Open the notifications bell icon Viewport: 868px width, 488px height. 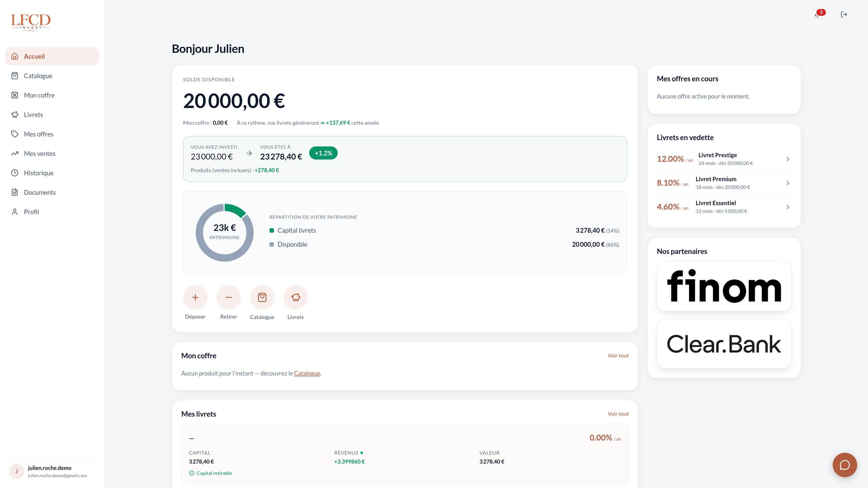pyautogui.click(x=817, y=15)
